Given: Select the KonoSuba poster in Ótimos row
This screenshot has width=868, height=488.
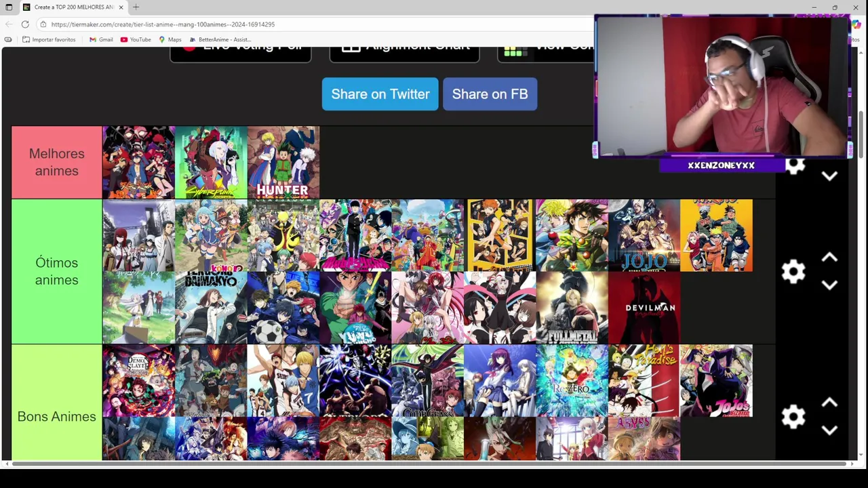Looking at the screenshot, I should click(211, 235).
